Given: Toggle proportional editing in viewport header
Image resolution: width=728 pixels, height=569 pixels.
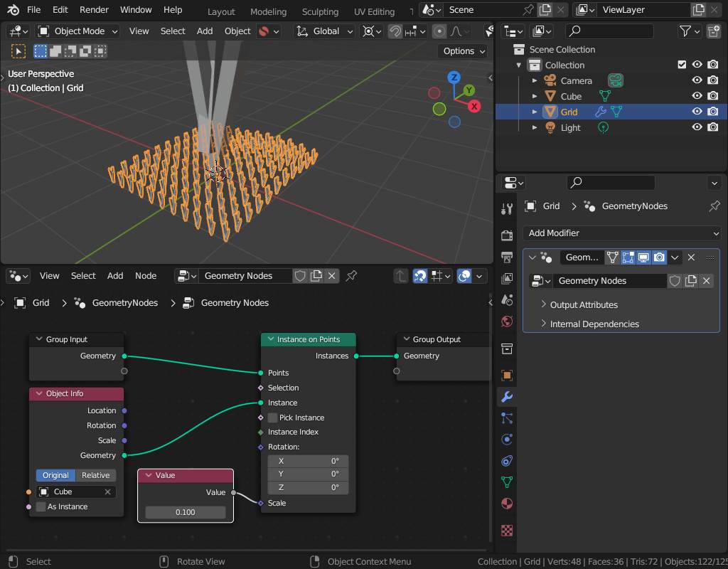Looking at the screenshot, I should pyautogui.click(x=439, y=31).
